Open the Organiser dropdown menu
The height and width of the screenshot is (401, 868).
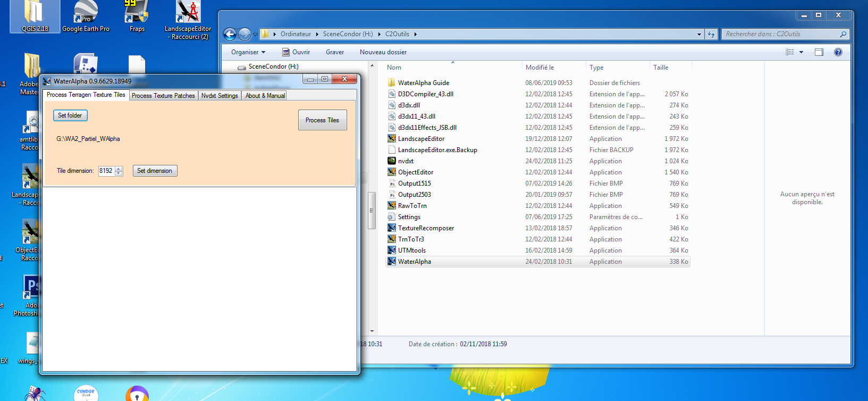248,52
